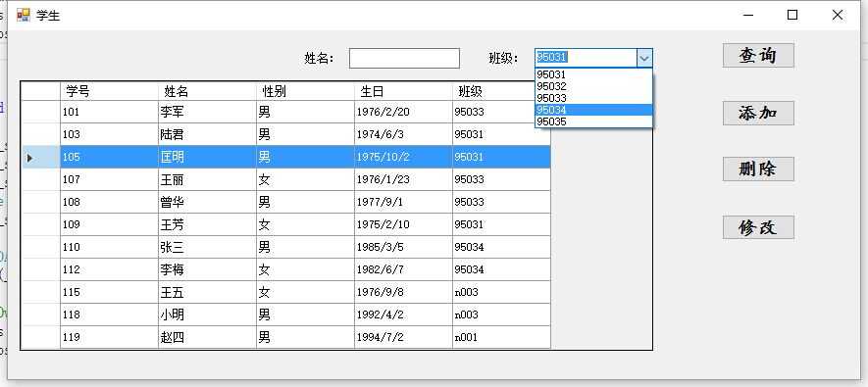Click student number cell 107

pos(109,179)
